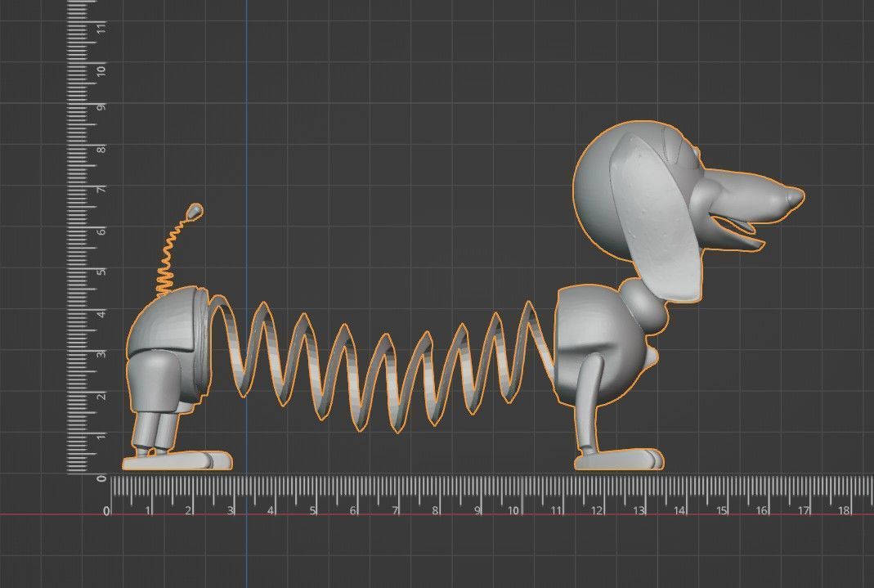
Task: Select the front foot pad
Action: (619, 460)
